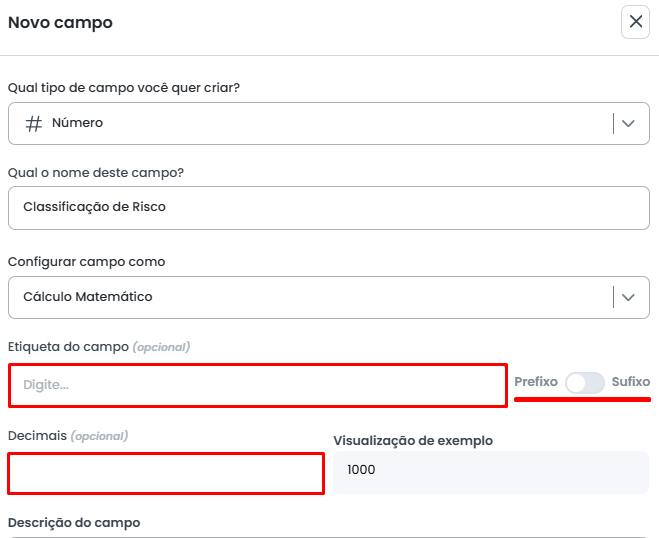Click the 'Descrição do campo' label

coord(74,523)
